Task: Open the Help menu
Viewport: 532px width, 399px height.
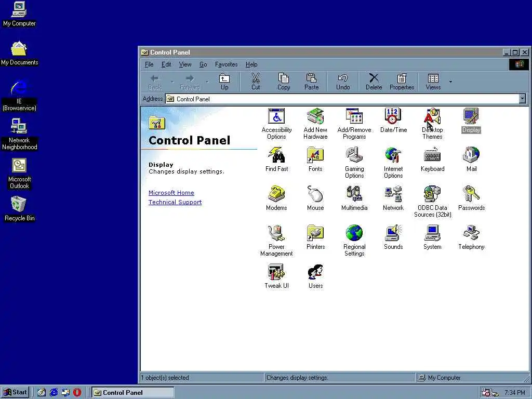Action: (x=251, y=64)
